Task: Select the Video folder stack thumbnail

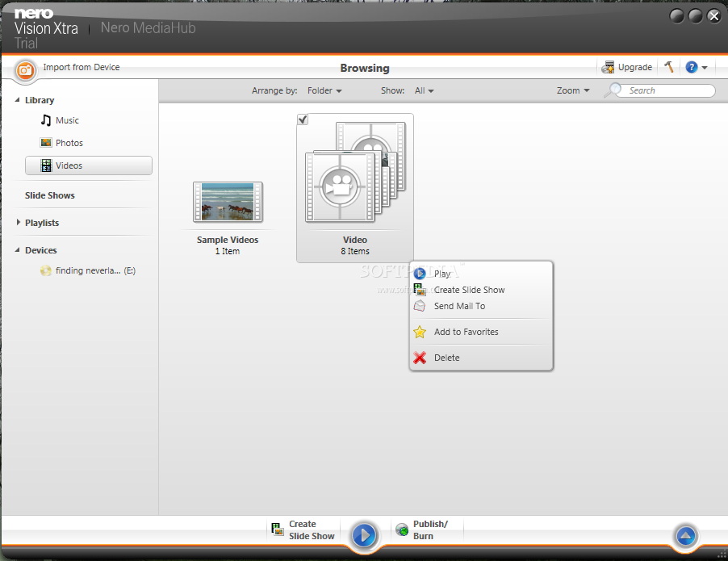Action: (x=355, y=172)
